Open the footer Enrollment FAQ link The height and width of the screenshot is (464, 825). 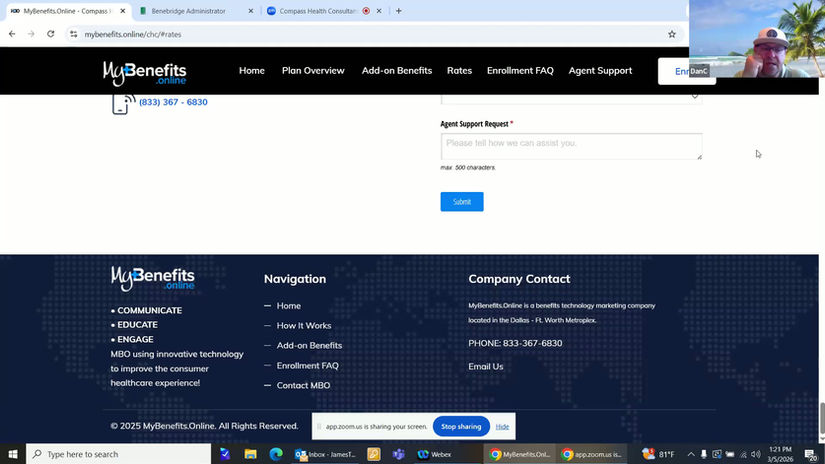point(308,366)
